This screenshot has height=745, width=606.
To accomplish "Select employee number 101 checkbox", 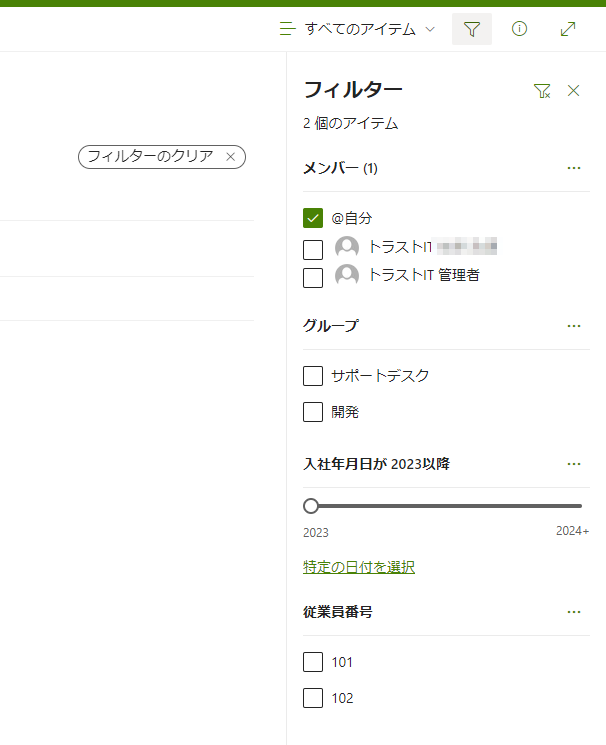I will [313, 662].
